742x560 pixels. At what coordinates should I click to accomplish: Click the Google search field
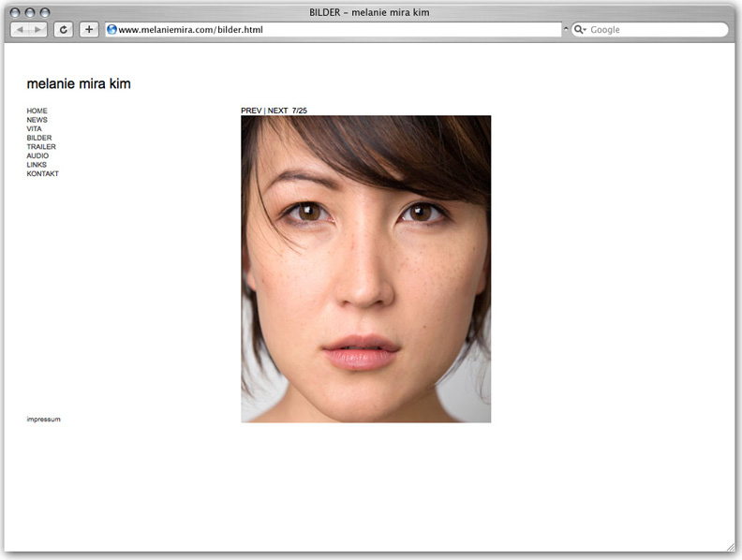(650, 29)
